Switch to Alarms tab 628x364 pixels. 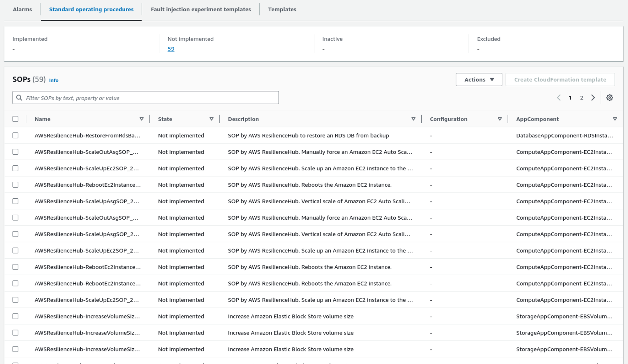click(22, 9)
